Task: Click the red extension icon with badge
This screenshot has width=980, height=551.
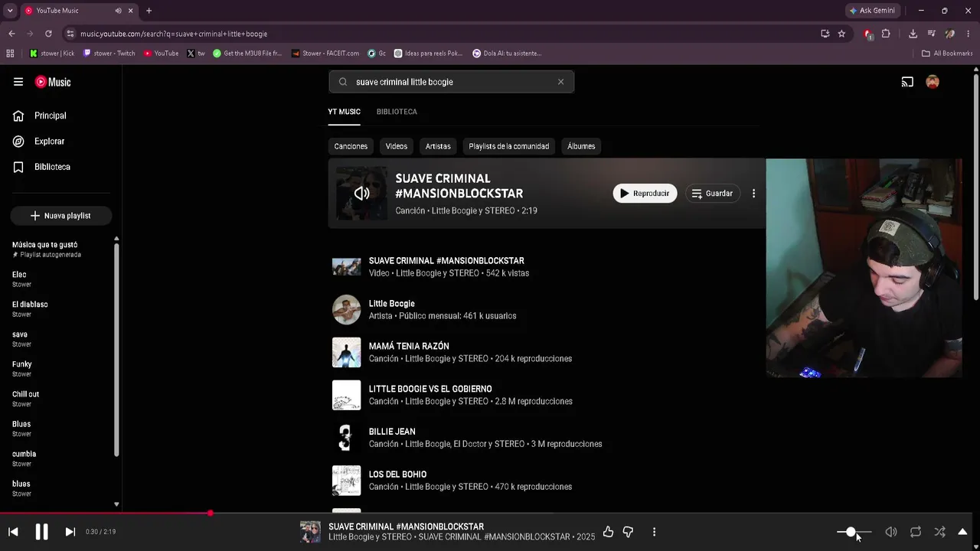Action: [x=868, y=34]
